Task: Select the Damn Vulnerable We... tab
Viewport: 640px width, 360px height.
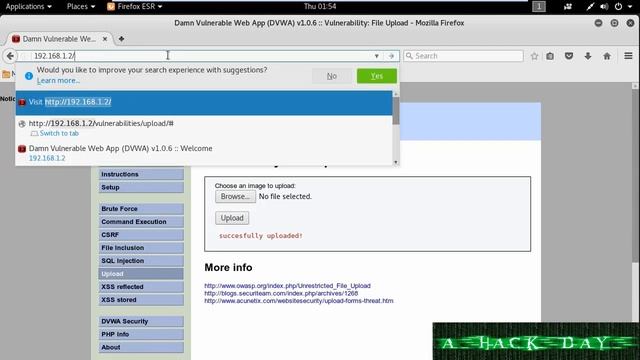Action: pos(60,39)
